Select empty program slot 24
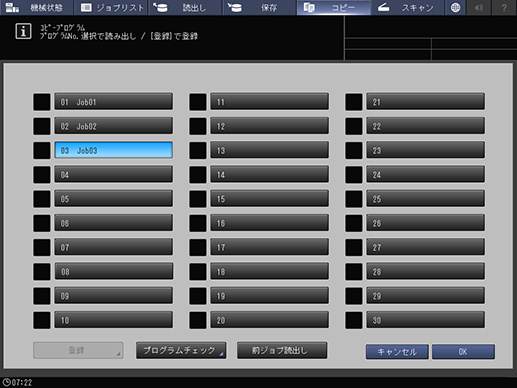The height and width of the screenshot is (388, 517). [425, 174]
